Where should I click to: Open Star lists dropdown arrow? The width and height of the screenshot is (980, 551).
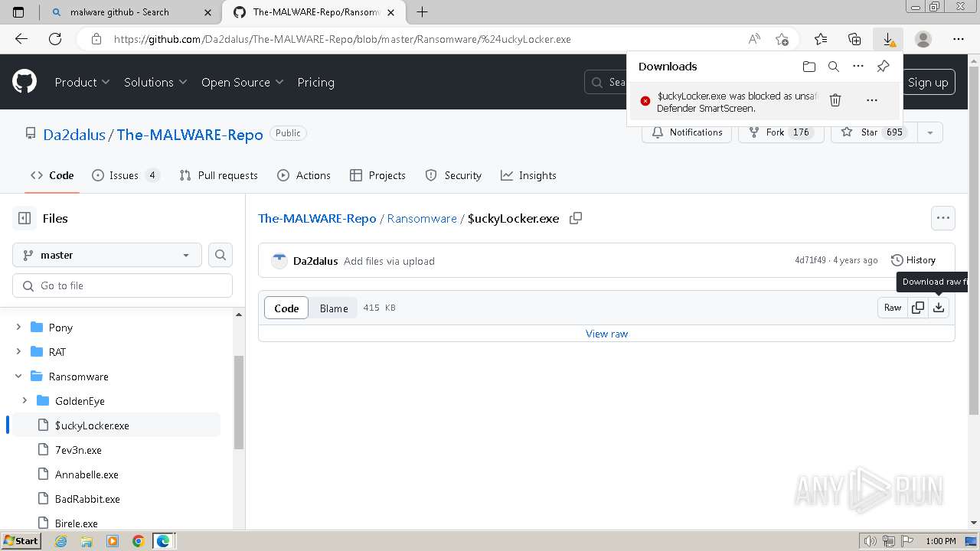[x=929, y=132]
